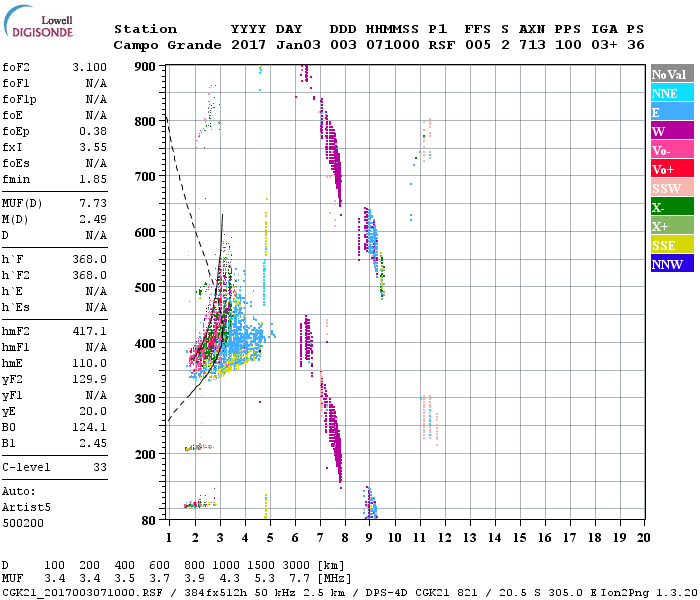Select the RSF P1 value
Image resolution: width=700 pixels, height=600 pixels.
click(x=442, y=46)
